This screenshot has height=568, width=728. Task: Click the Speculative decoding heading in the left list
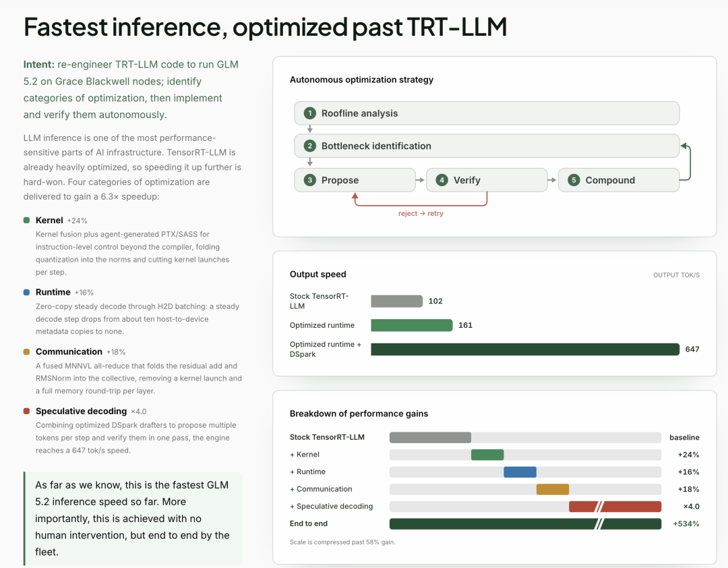82,411
